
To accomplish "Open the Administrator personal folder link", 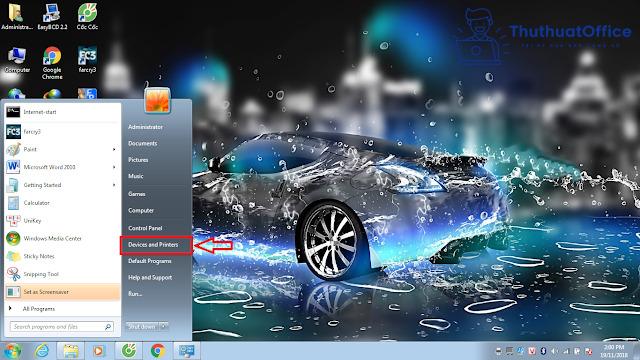I will point(145,127).
